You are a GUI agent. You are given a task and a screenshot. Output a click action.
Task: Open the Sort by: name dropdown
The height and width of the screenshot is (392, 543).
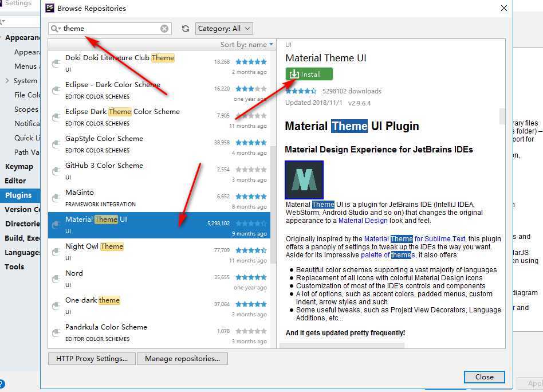246,45
